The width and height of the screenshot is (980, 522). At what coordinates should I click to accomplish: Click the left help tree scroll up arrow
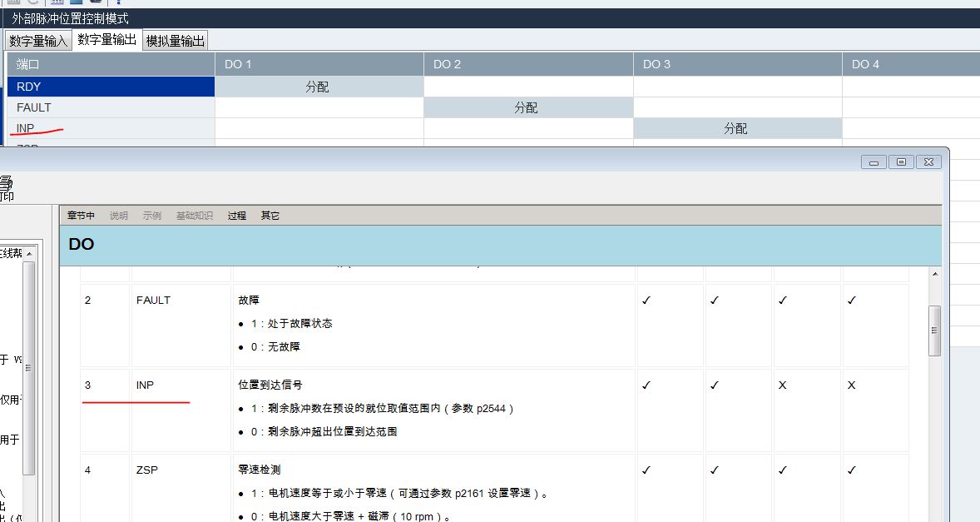[29, 254]
